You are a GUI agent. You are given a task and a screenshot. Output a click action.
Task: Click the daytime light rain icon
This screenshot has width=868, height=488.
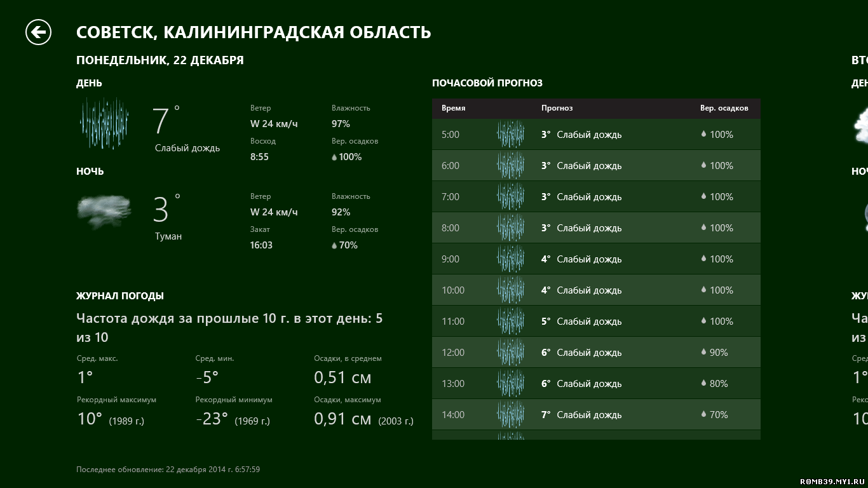tap(104, 123)
